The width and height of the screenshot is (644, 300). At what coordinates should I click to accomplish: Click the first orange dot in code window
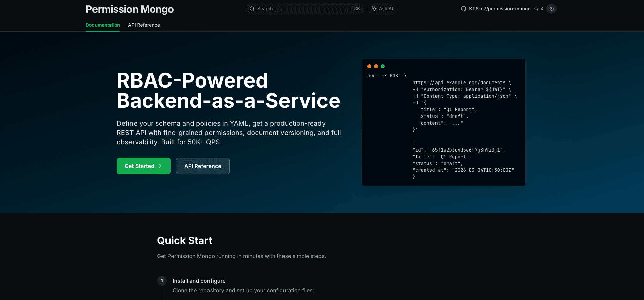(369, 66)
